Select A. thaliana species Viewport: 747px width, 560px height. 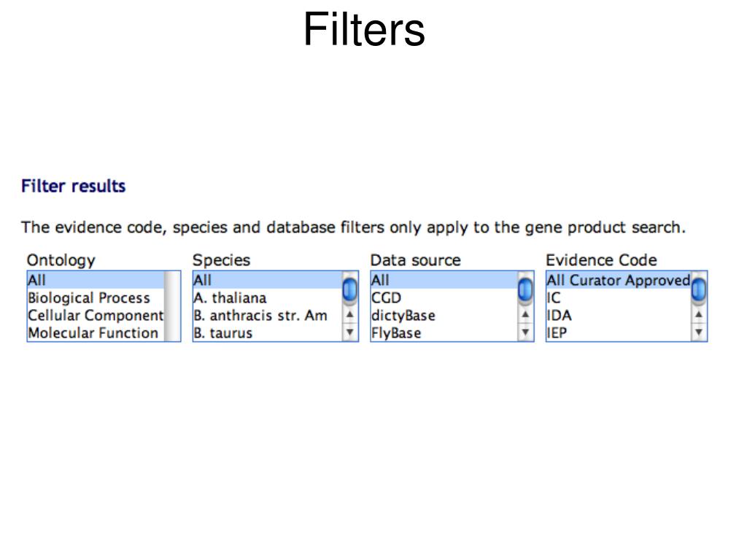268,297
